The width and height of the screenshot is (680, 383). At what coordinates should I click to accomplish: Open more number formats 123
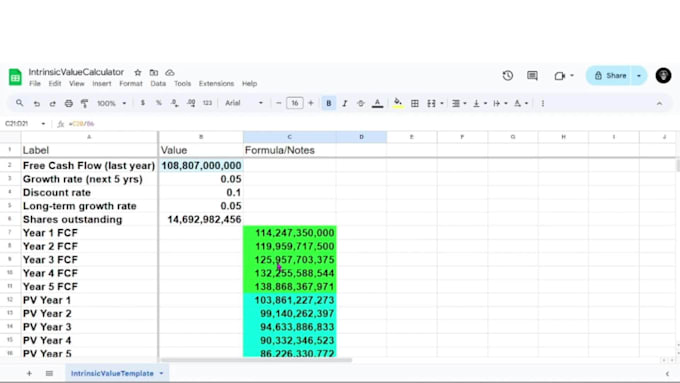click(207, 103)
